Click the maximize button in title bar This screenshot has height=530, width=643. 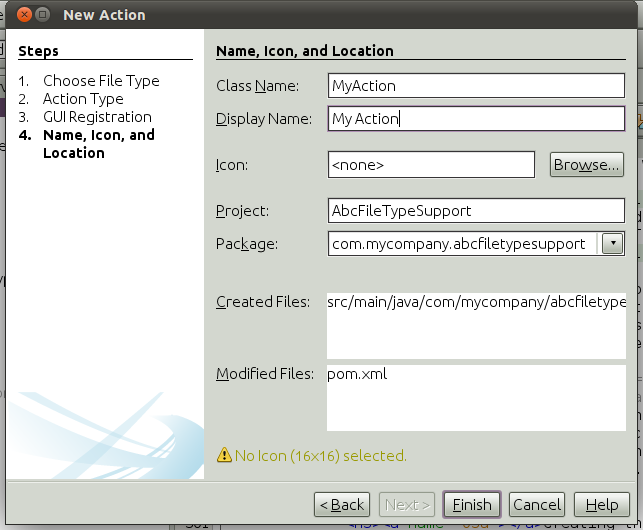click(43, 15)
